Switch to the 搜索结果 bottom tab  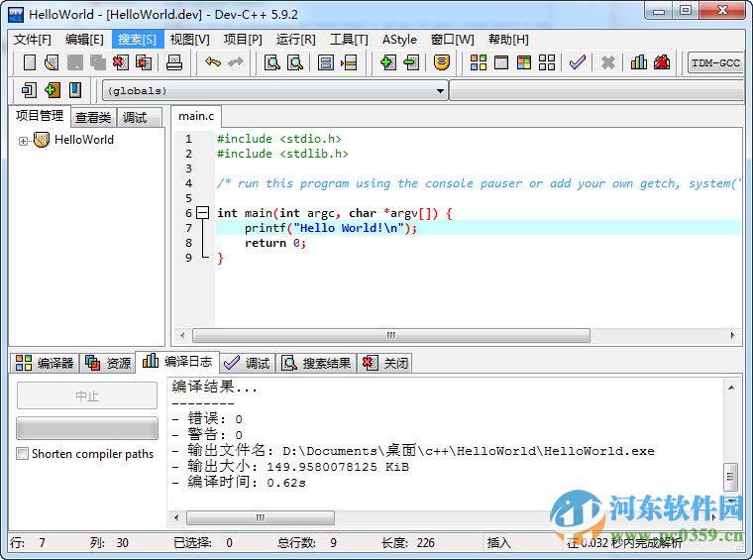point(316,363)
